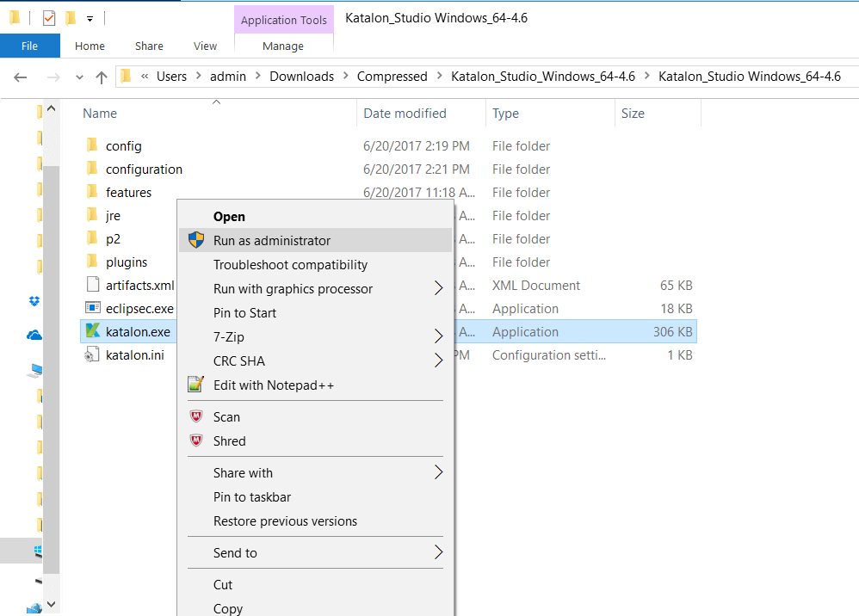Click the New folder icon in the quick access toolbar
This screenshot has height=616, width=859.
70,18
